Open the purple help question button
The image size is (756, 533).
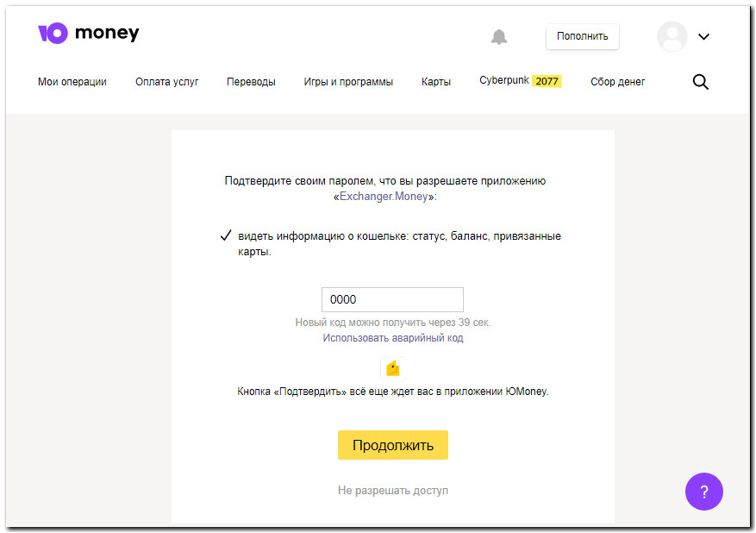pyautogui.click(x=704, y=492)
